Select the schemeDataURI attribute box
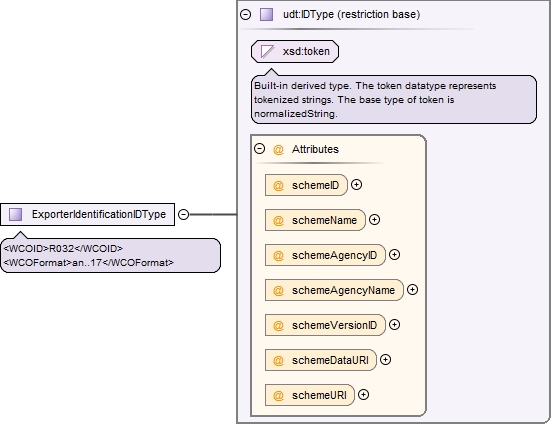Screen dimensions: 552x425 321,360
